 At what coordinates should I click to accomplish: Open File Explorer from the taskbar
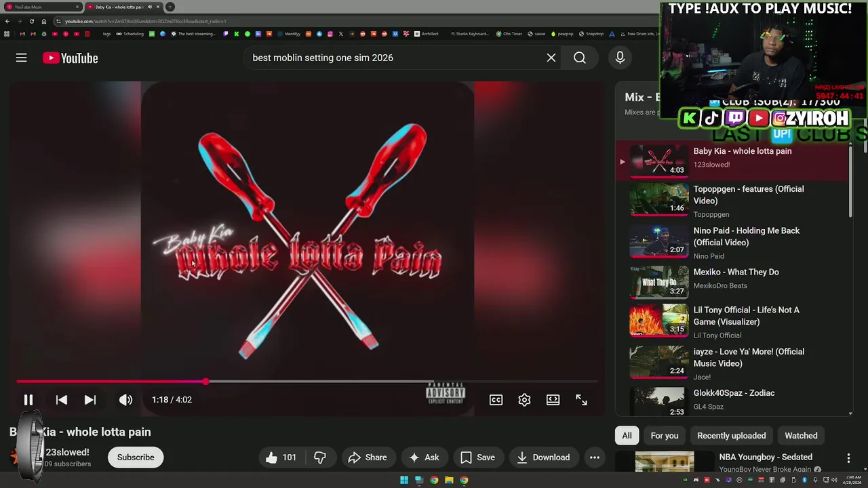click(x=449, y=481)
